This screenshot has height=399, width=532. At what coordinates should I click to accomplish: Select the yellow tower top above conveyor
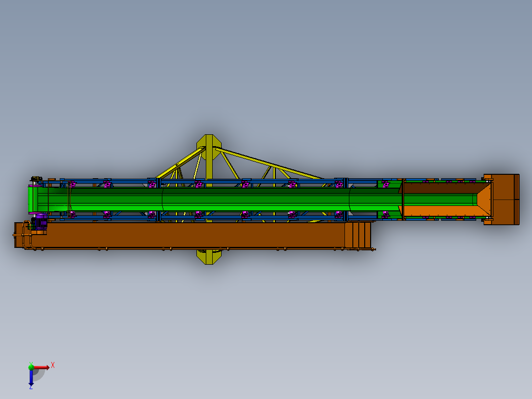pyautogui.click(x=209, y=147)
